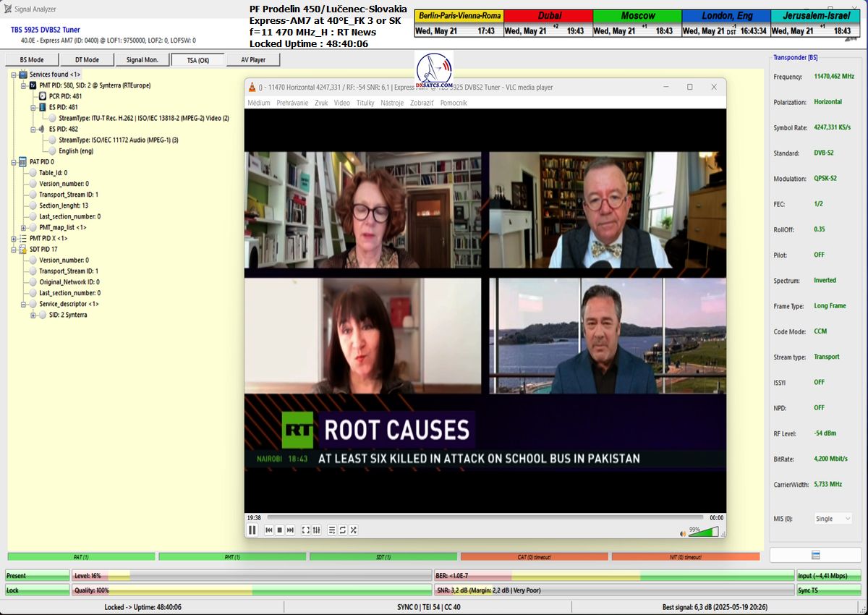The image size is (868, 615).
Task: Open the MIS Single dropdown
Action: point(833,519)
